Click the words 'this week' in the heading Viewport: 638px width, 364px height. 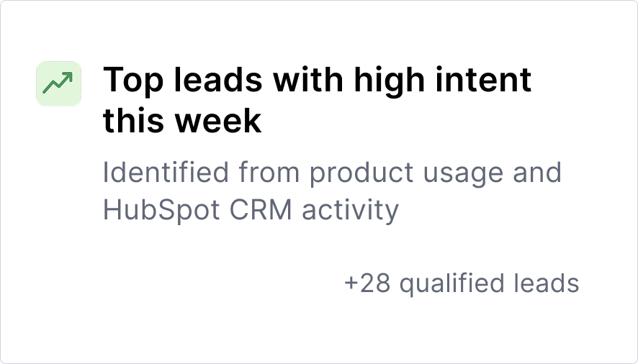pos(182,121)
